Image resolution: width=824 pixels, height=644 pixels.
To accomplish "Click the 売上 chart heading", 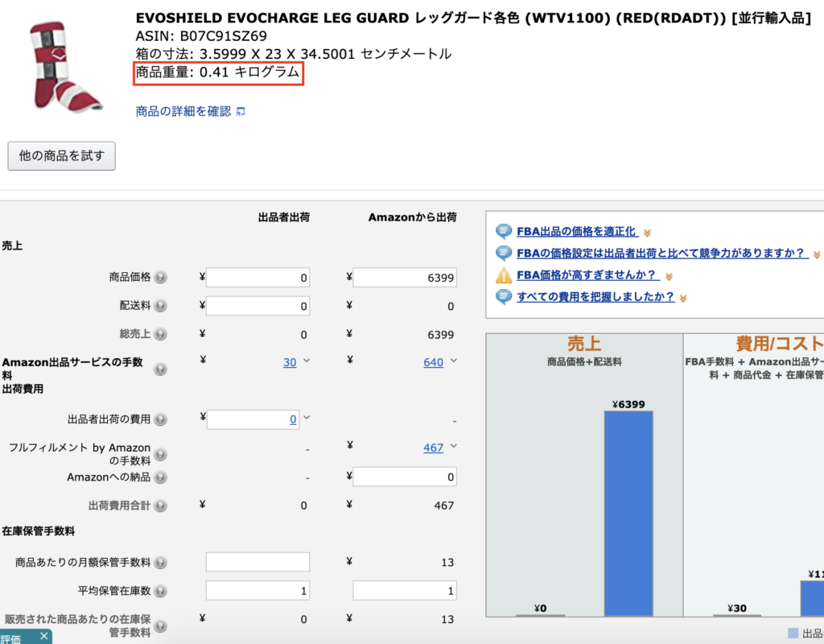I will click(x=584, y=344).
